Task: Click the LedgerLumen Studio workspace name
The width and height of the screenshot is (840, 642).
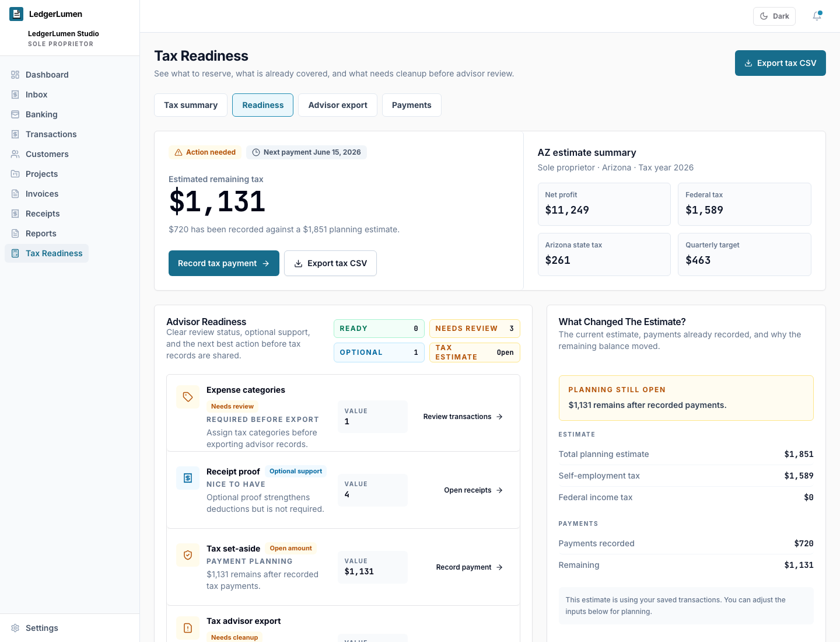Action: click(x=64, y=34)
